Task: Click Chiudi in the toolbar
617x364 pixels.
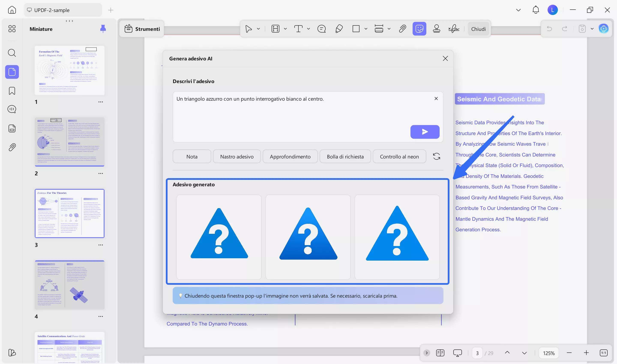Action: coord(478,29)
